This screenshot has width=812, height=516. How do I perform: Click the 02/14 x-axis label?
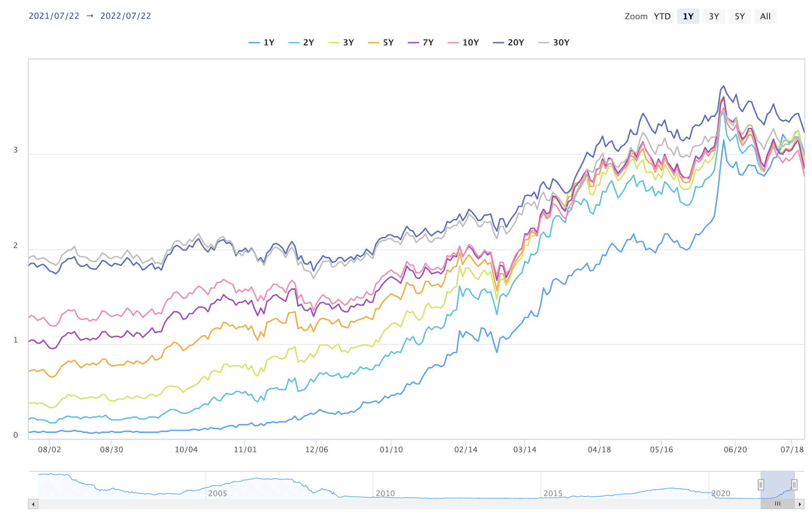[x=466, y=450]
